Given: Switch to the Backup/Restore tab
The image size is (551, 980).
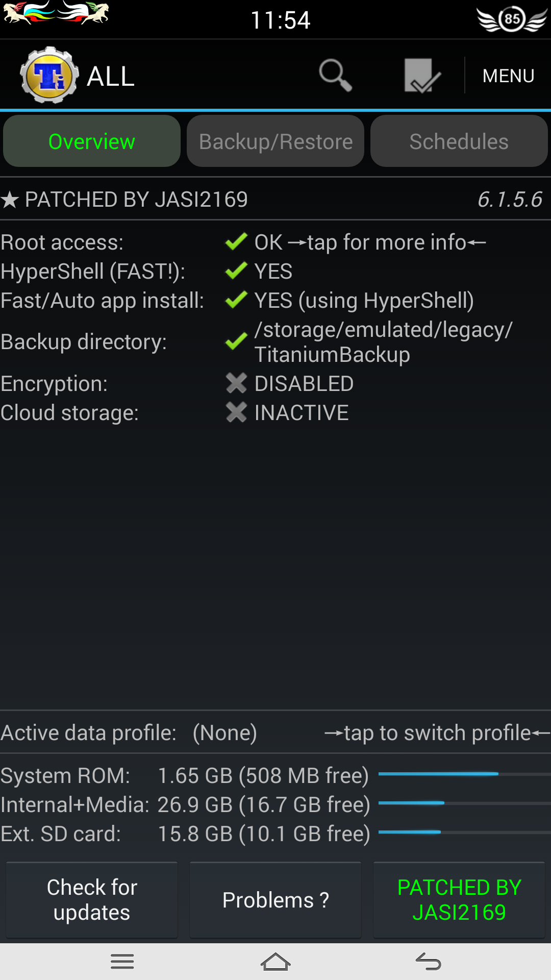Looking at the screenshot, I should click(275, 141).
